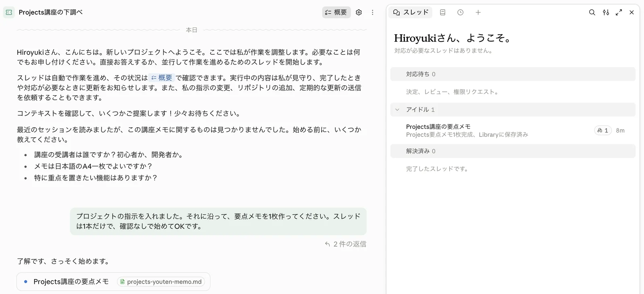
Task: Click the thread subtitle Projects要点メモ1枚完成、Libraryに保存済み
Action: [467, 135]
